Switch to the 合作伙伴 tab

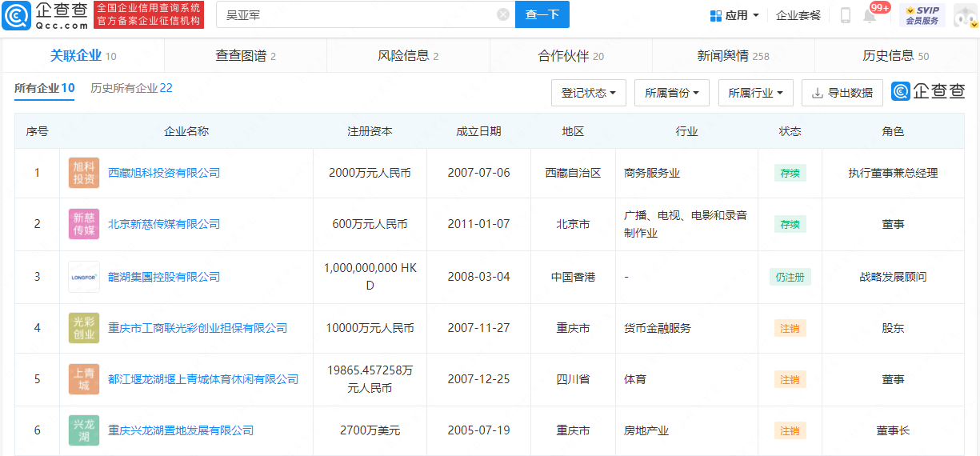tap(570, 56)
